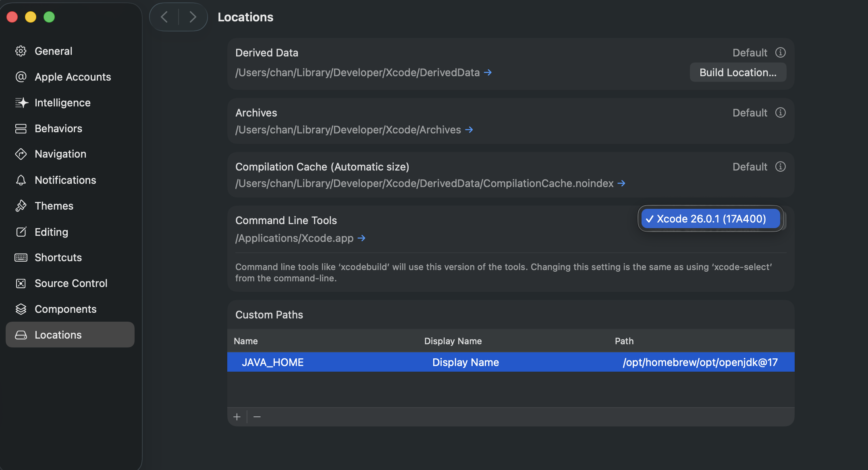Go forward with the right chevron

pos(193,17)
